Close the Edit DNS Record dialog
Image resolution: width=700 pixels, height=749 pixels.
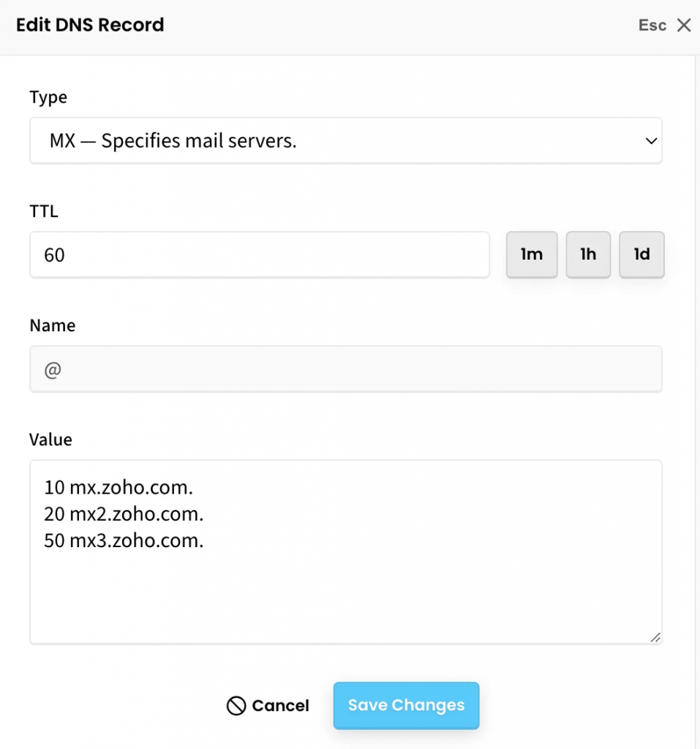[x=684, y=26]
